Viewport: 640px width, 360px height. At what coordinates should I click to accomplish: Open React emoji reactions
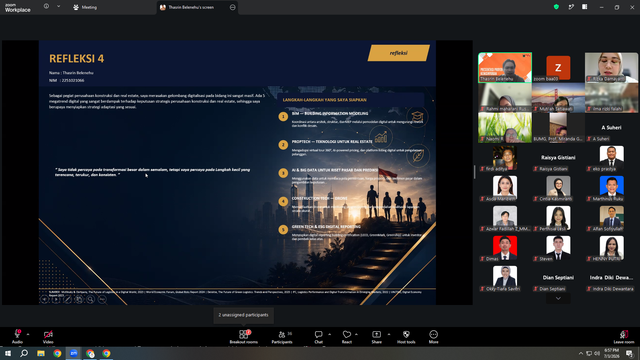pyautogui.click(x=347, y=336)
